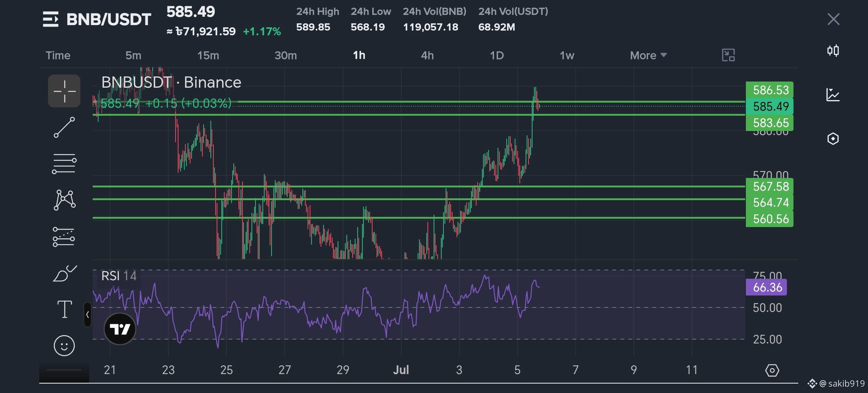Open candlestick chart type icon

(833, 51)
